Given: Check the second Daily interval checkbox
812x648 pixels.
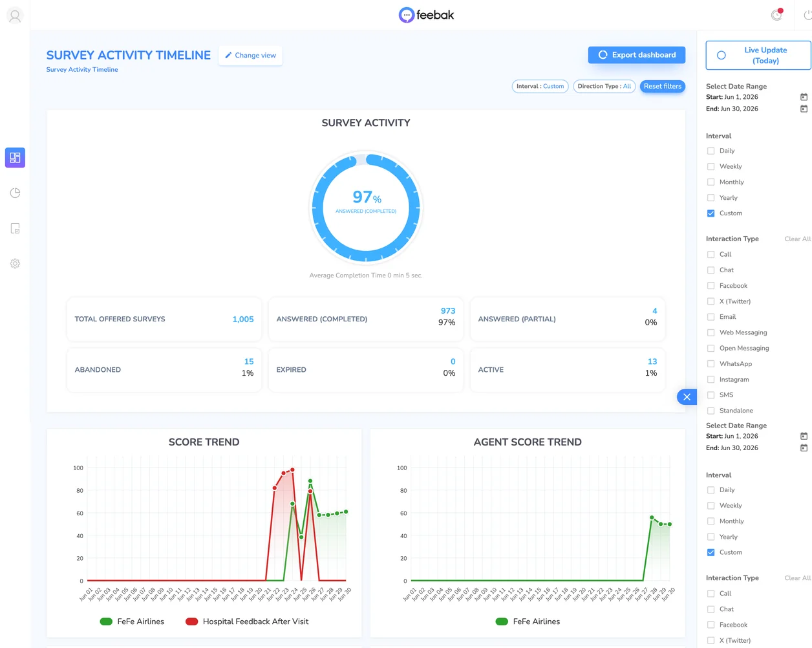Looking at the screenshot, I should click(x=711, y=490).
